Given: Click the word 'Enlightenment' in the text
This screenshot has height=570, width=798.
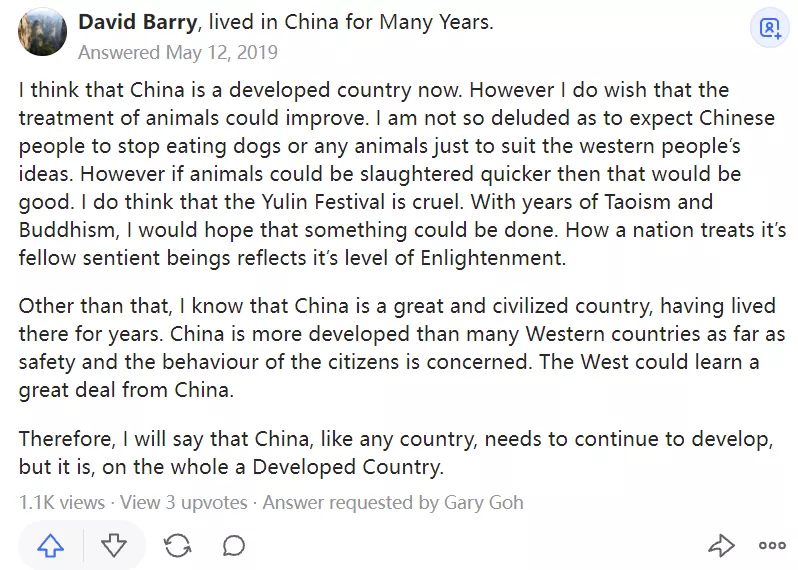Looking at the screenshot, I should (x=489, y=259).
